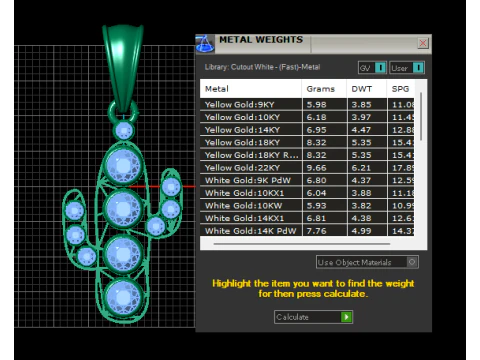Select Yellow Gold:22KY row
This screenshot has height=360, width=480.
point(307,168)
